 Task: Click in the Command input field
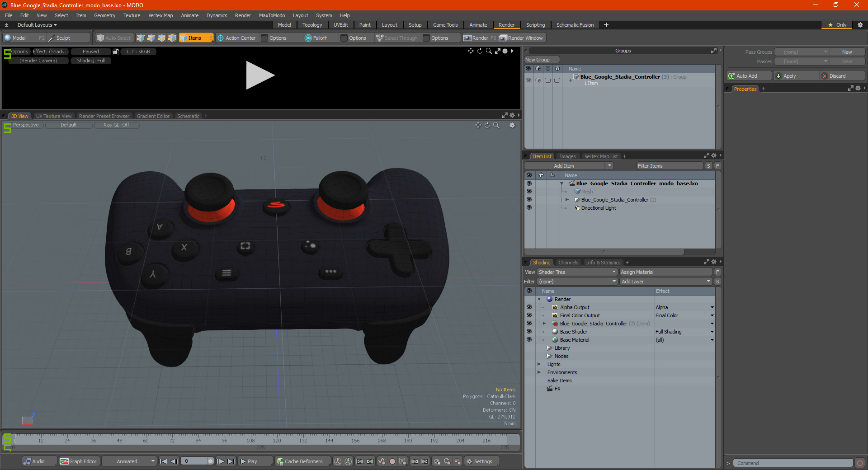[x=793, y=463]
